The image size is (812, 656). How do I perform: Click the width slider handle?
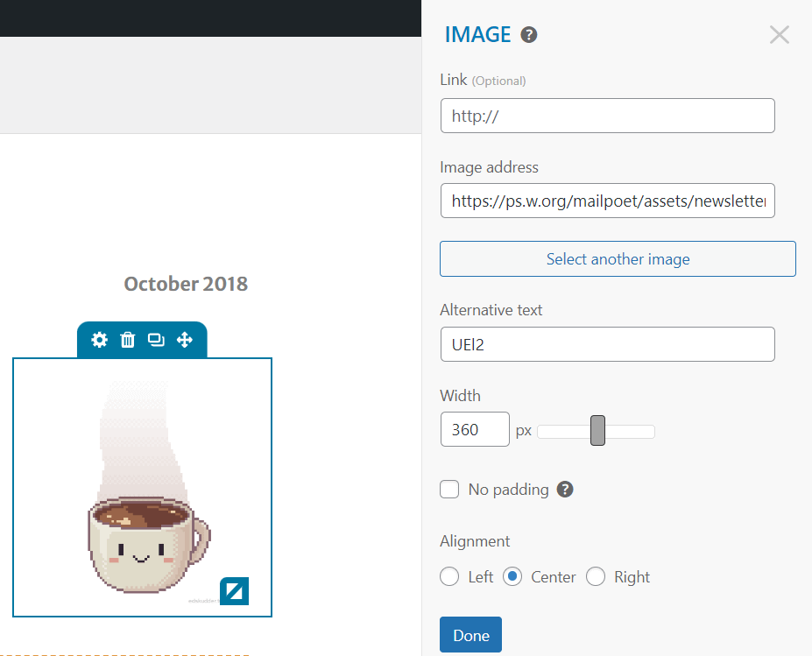[597, 431]
